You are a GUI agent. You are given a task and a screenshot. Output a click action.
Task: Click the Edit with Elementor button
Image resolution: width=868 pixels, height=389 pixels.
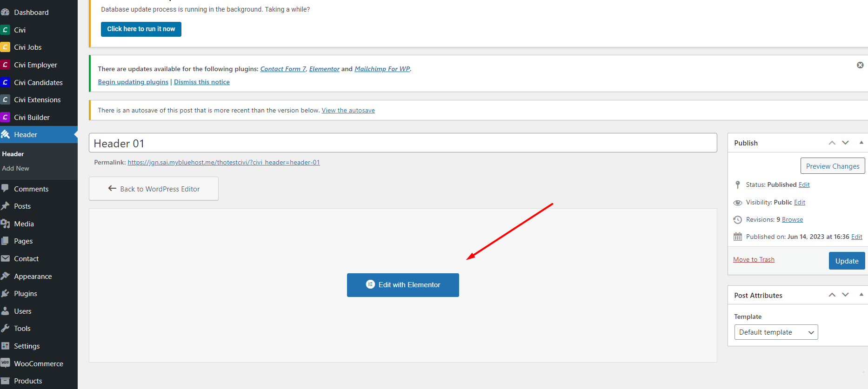[x=403, y=285]
